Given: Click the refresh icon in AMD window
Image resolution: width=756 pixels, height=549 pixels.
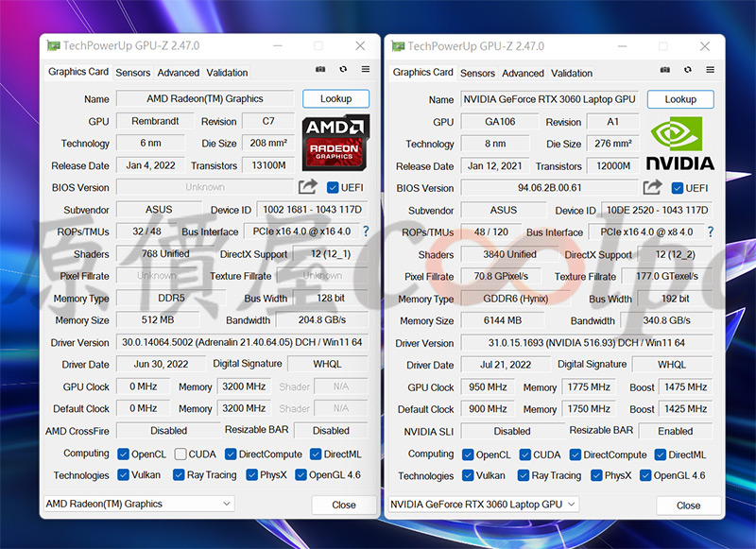Looking at the screenshot, I should [343, 69].
